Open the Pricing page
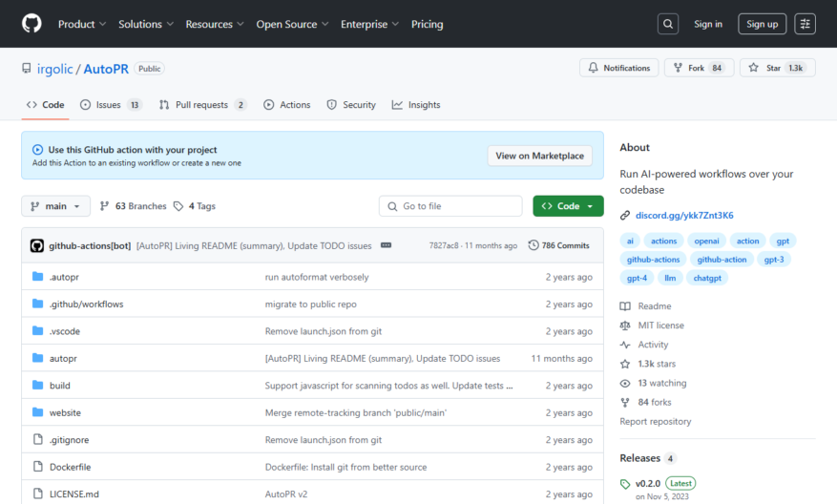837x504 pixels. pos(427,24)
